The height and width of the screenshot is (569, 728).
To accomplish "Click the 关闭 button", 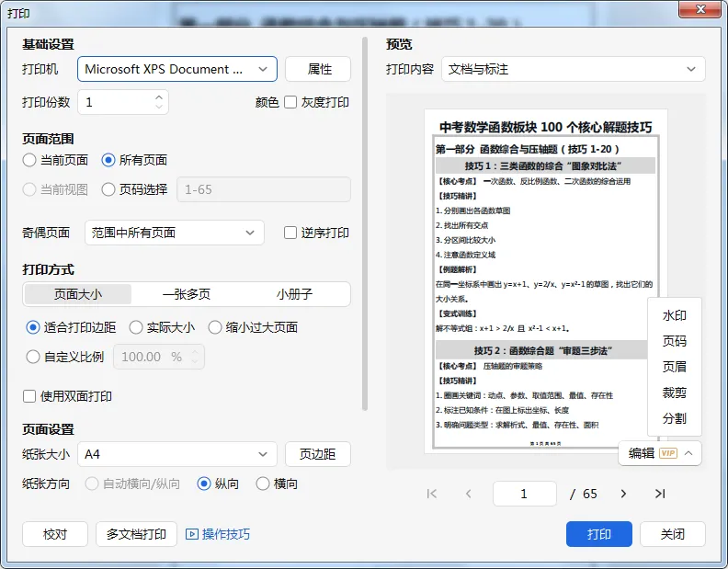I will click(672, 534).
